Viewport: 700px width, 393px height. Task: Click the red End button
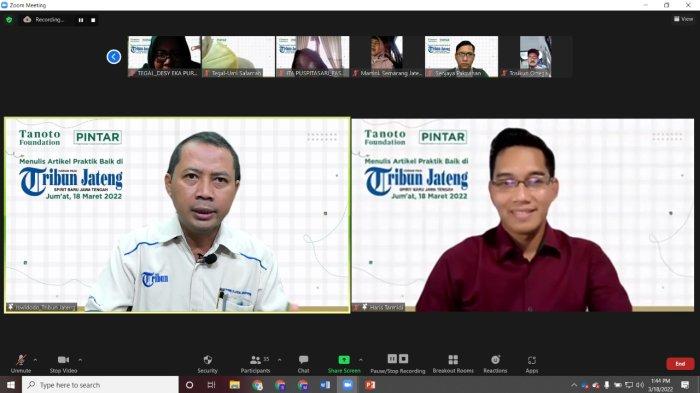[x=680, y=364]
